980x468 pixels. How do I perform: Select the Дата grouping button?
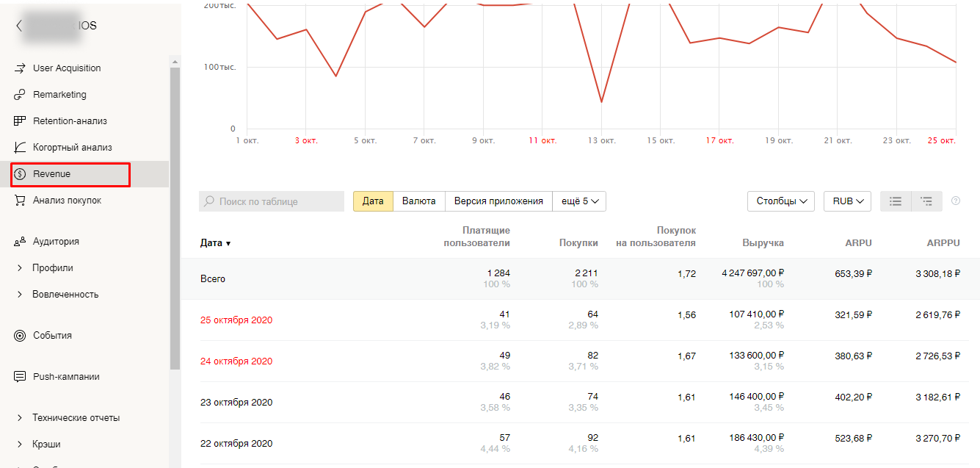coord(373,201)
